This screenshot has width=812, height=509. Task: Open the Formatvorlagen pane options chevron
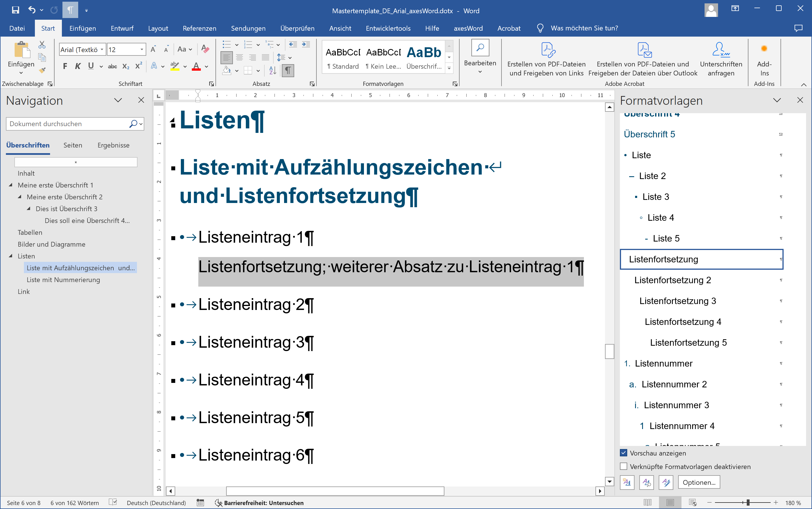pos(777,100)
